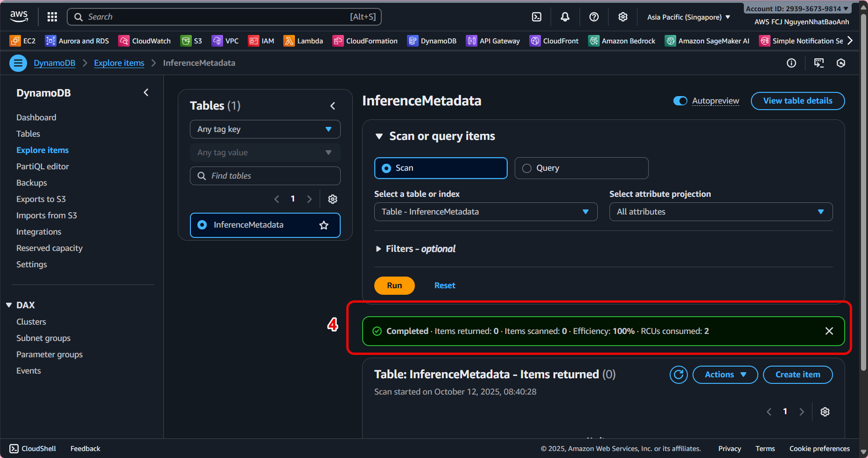Open Amazon SageMaker AI shortcut
Image resolution: width=868 pixels, height=458 pixels.
707,41
